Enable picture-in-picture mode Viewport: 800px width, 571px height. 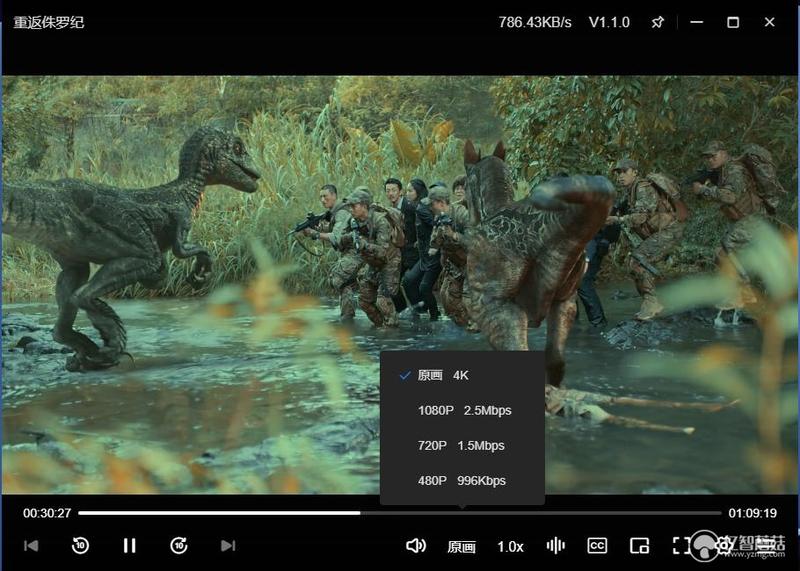[639, 546]
